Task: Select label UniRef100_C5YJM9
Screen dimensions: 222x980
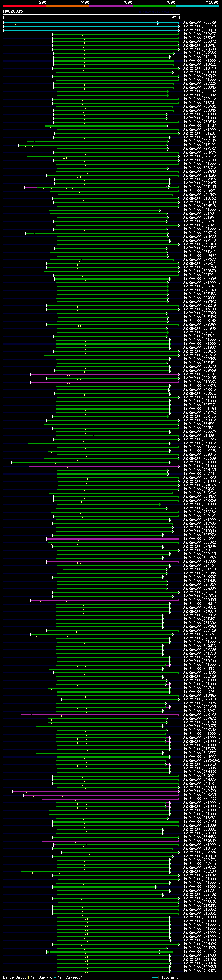Action: coord(199,141)
